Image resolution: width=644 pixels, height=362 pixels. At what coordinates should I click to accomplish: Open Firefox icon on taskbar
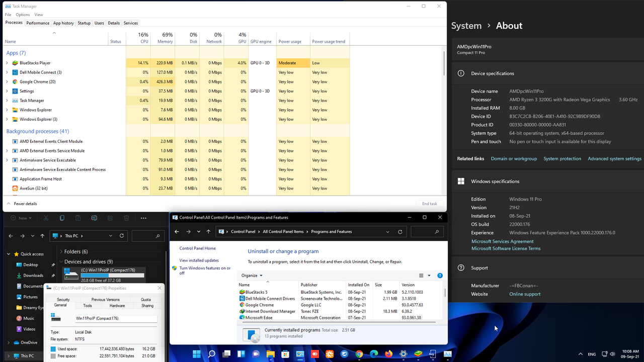point(388,354)
